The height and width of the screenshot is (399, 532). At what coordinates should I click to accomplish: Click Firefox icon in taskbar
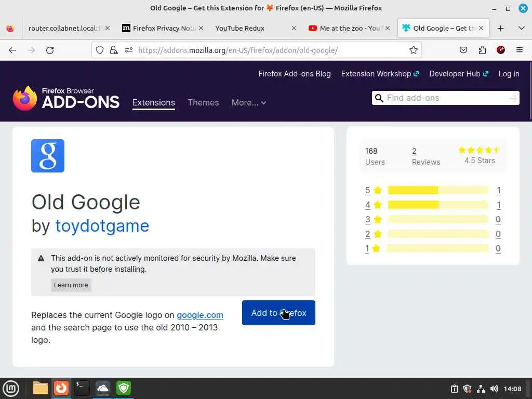(x=61, y=388)
